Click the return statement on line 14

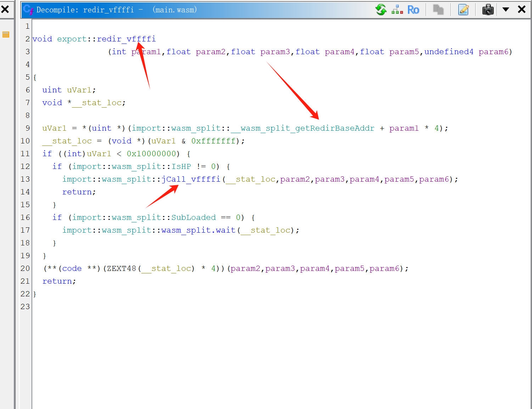coord(77,192)
